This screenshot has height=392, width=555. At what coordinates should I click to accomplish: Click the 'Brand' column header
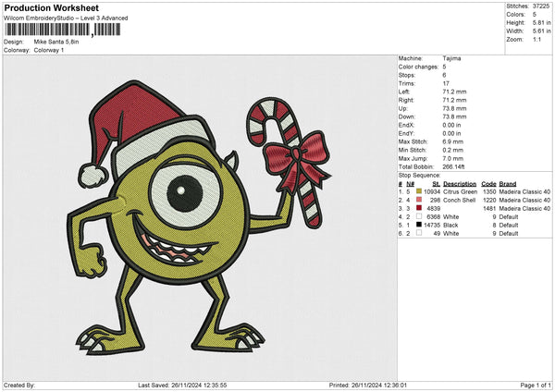pyautogui.click(x=508, y=184)
